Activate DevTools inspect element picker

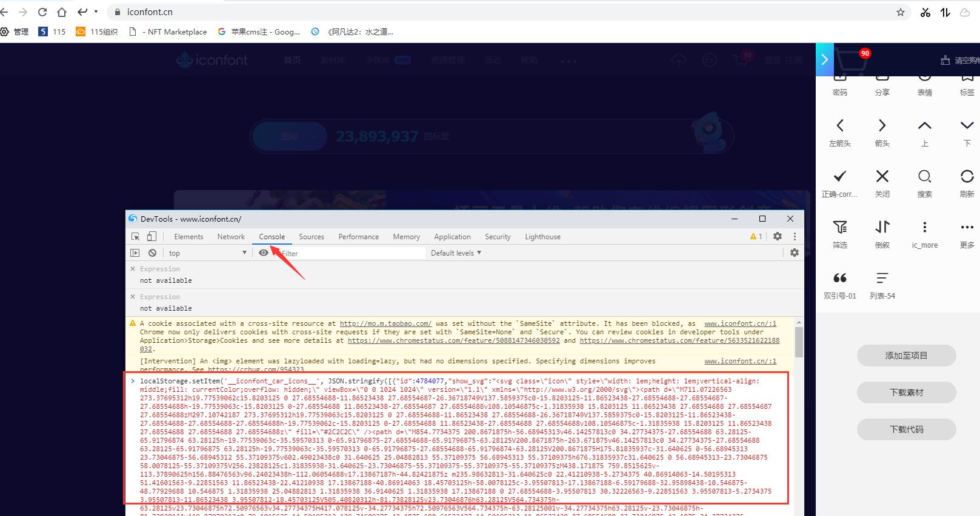(136, 237)
